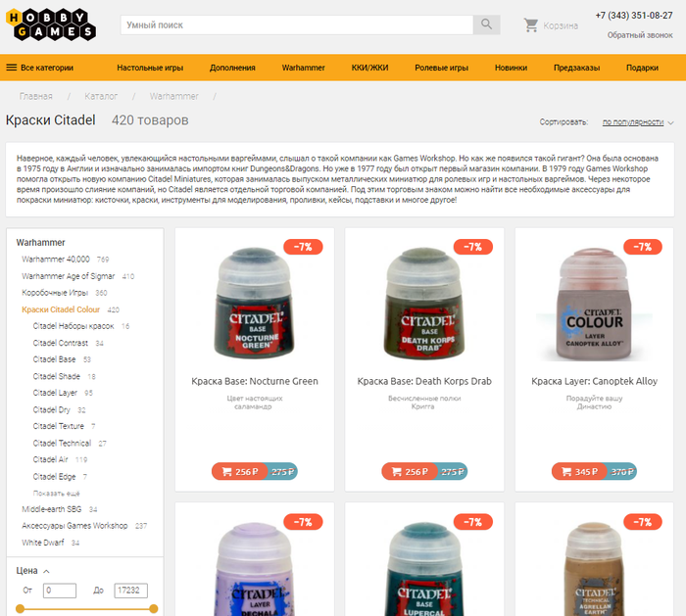Click the maximum price field 17232
Image resolution: width=686 pixels, height=616 pixels.
point(130,591)
